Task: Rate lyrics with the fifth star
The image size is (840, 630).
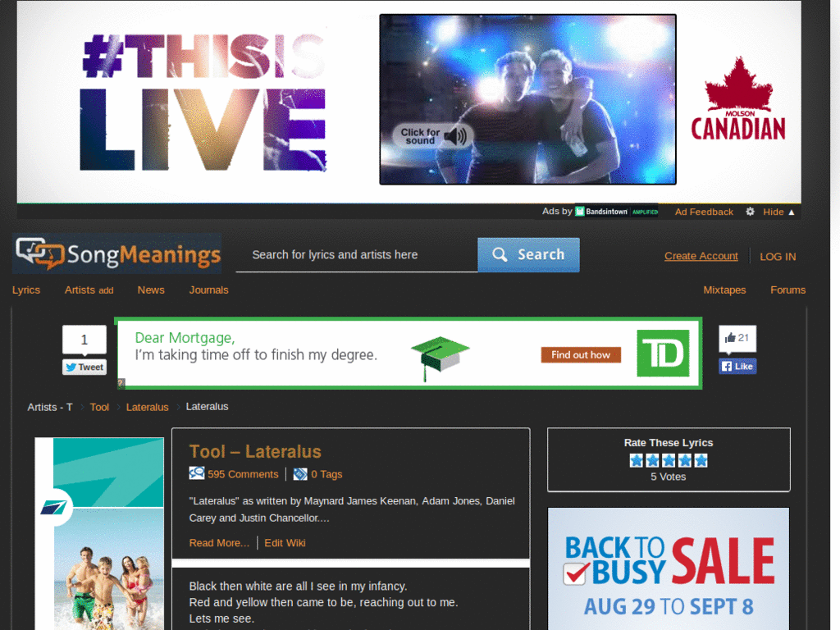Action: pyautogui.click(x=701, y=460)
